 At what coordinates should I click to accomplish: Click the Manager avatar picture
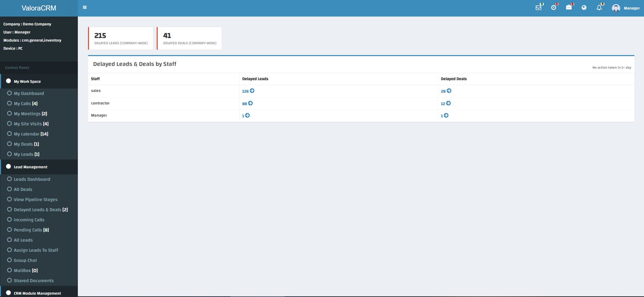point(616,8)
